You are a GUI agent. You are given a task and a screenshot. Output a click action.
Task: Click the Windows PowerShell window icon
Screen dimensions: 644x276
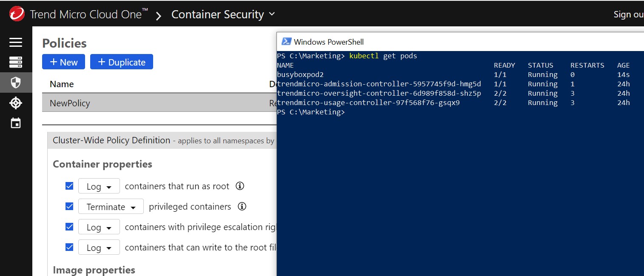(x=286, y=41)
